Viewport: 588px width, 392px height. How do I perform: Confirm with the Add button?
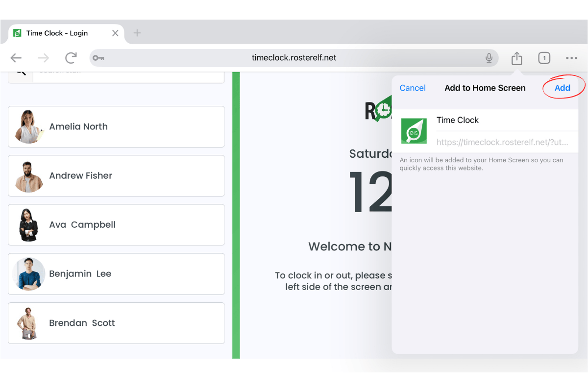click(x=563, y=88)
